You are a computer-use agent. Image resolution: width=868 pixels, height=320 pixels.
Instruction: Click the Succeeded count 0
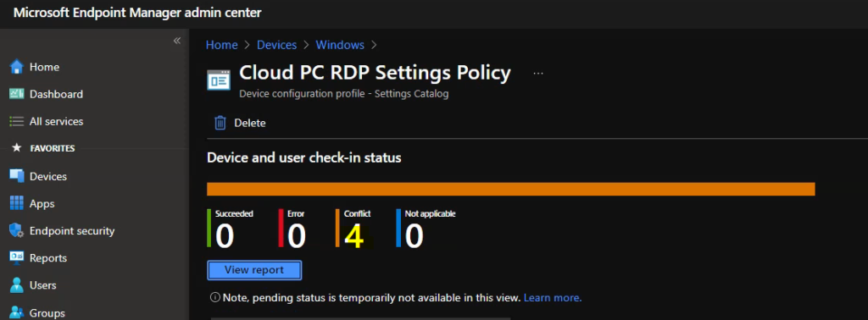[x=225, y=236]
